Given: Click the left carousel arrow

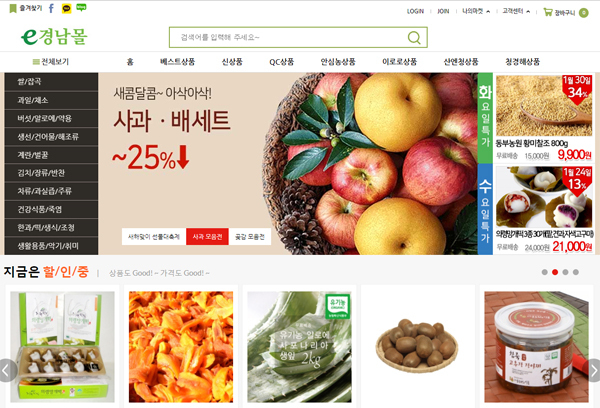Looking at the screenshot, I should [x=7, y=370].
